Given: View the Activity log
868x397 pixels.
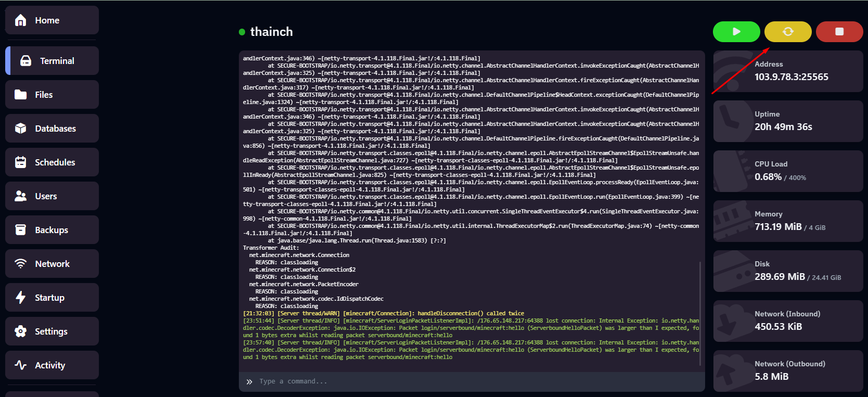Looking at the screenshot, I should click(x=52, y=365).
